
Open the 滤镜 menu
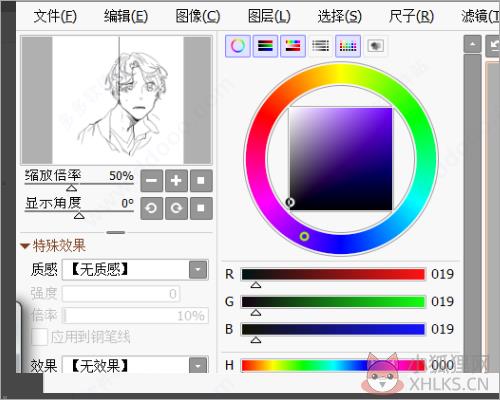coord(480,16)
